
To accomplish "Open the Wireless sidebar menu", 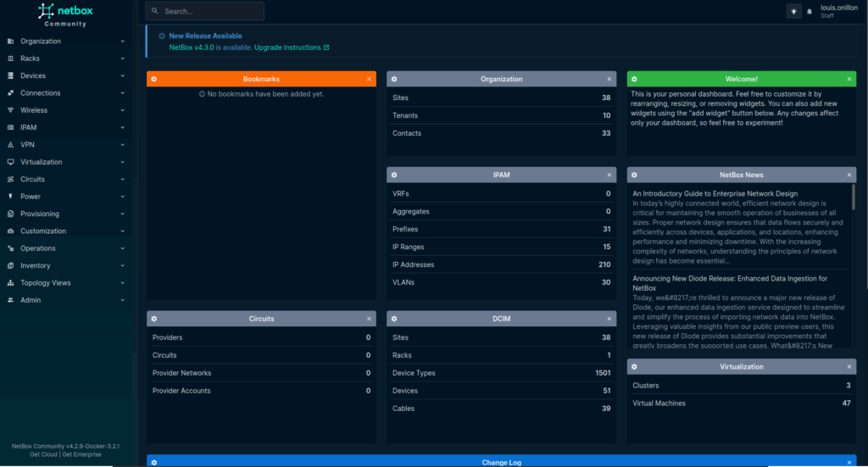I will tap(66, 110).
